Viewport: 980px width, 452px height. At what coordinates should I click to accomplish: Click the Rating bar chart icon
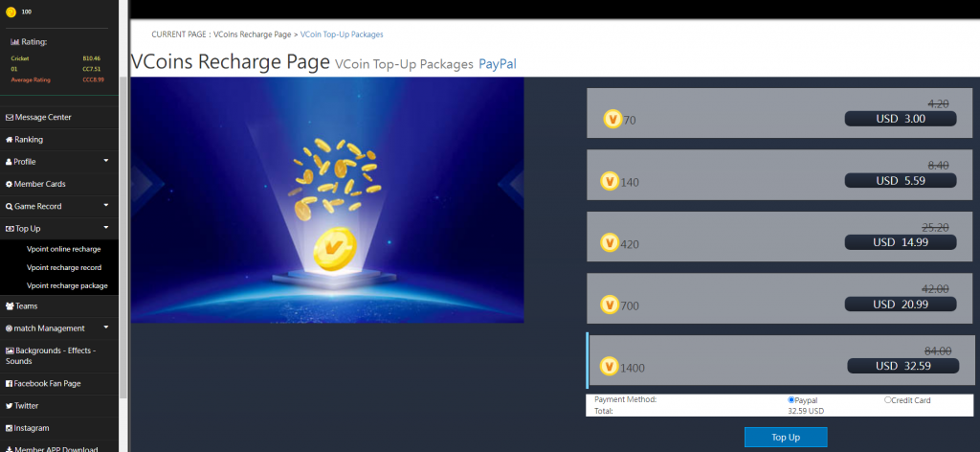15,42
